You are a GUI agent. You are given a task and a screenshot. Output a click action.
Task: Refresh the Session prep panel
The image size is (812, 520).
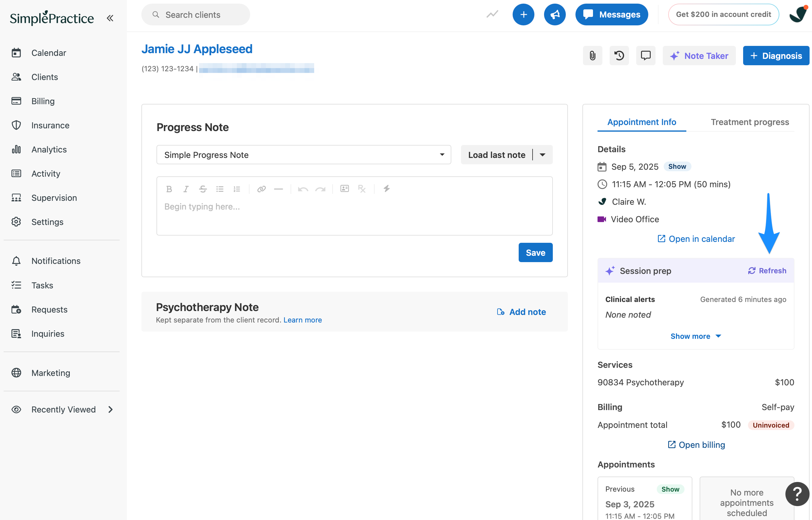pos(767,271)
